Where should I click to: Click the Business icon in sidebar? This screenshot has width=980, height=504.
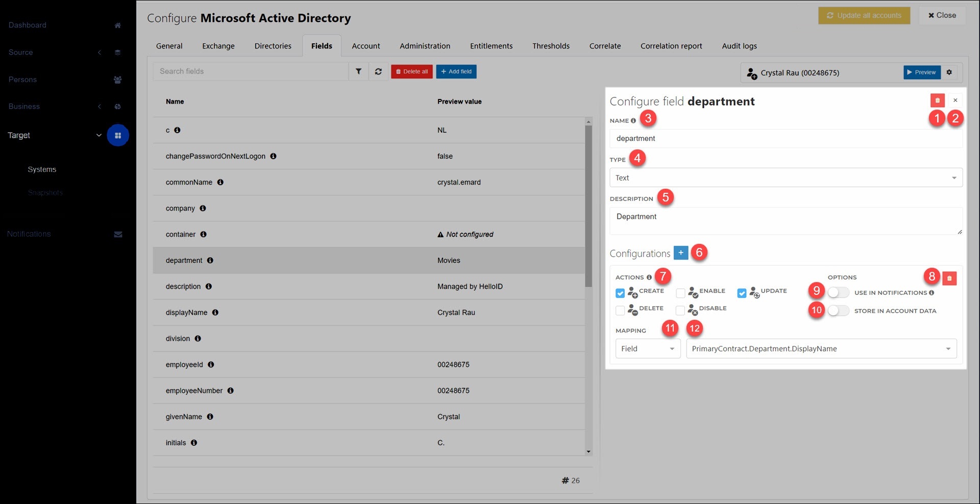pos(118,107)
